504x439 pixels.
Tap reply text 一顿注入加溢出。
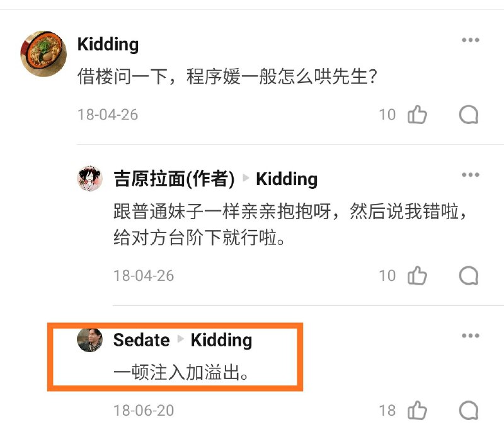pyautogui.click(x=180, y=373)
